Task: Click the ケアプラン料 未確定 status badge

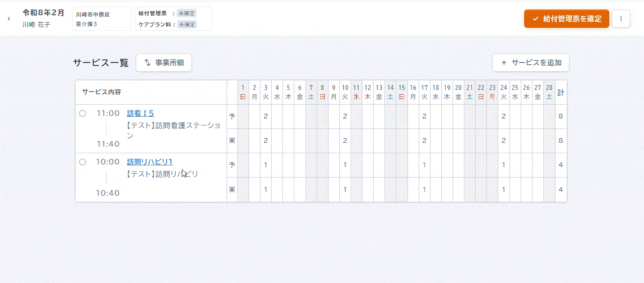Action: point(187,25)
